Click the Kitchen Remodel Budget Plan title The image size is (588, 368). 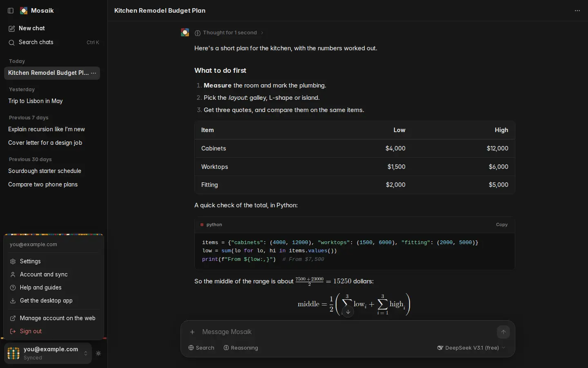[x=160, y=11]
